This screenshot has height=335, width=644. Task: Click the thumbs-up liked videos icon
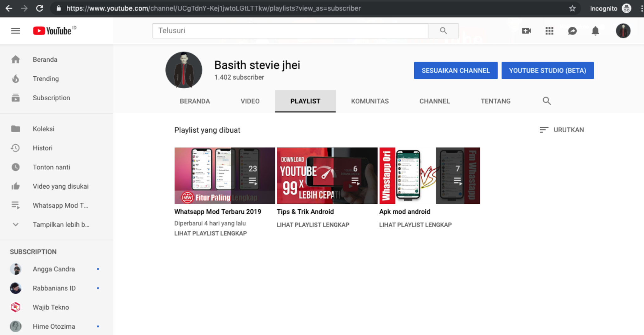pyautogui.click(x=15, y=186)
